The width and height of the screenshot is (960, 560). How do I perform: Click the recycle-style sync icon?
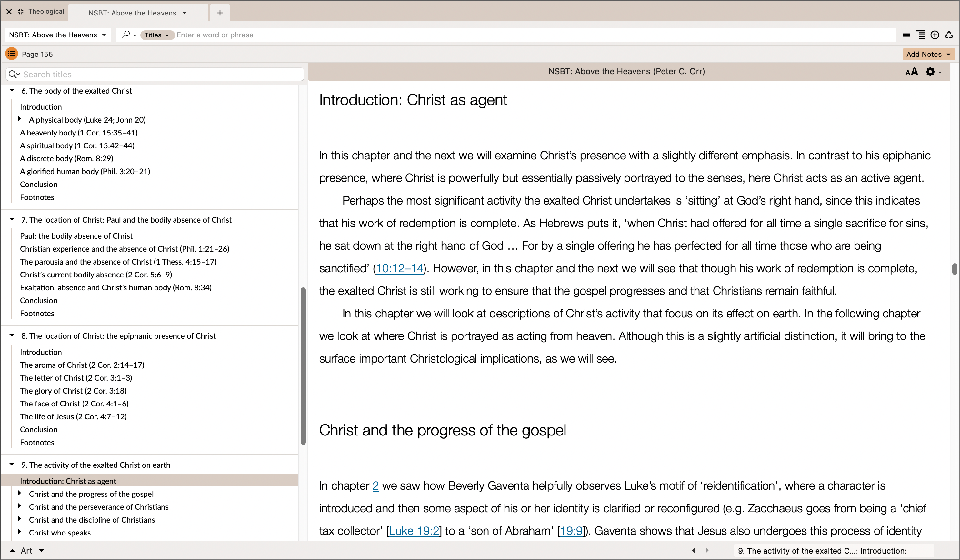(x=949, y=35)
